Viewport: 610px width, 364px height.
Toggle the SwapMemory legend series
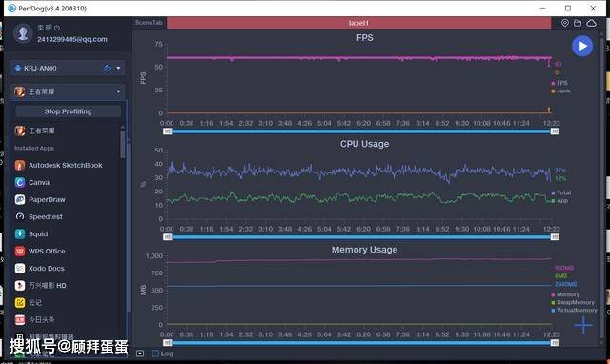click(573, 302)
